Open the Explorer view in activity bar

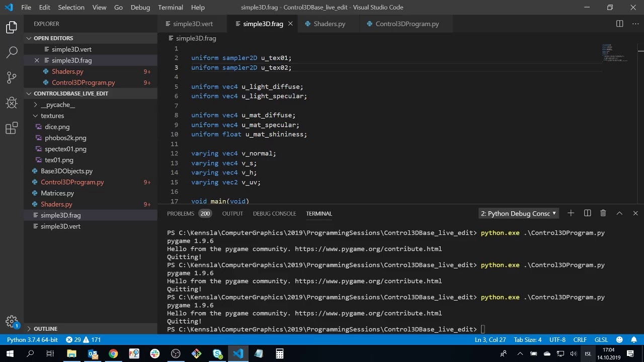pos(12,27)
